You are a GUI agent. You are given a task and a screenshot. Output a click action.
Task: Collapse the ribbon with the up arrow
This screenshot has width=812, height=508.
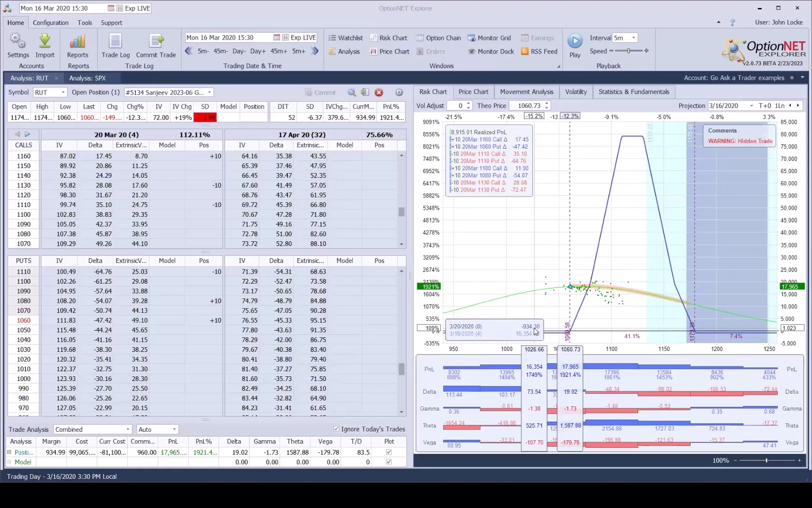(718, 22)
